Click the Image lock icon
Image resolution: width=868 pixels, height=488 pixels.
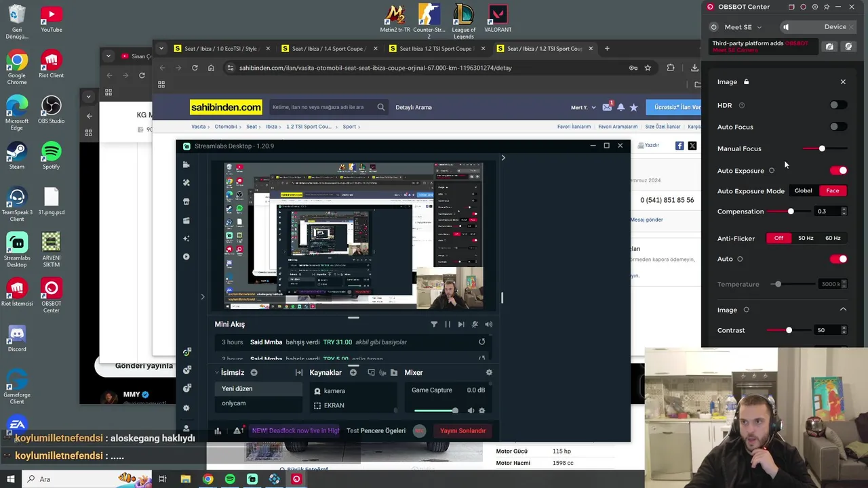point(746,82)
